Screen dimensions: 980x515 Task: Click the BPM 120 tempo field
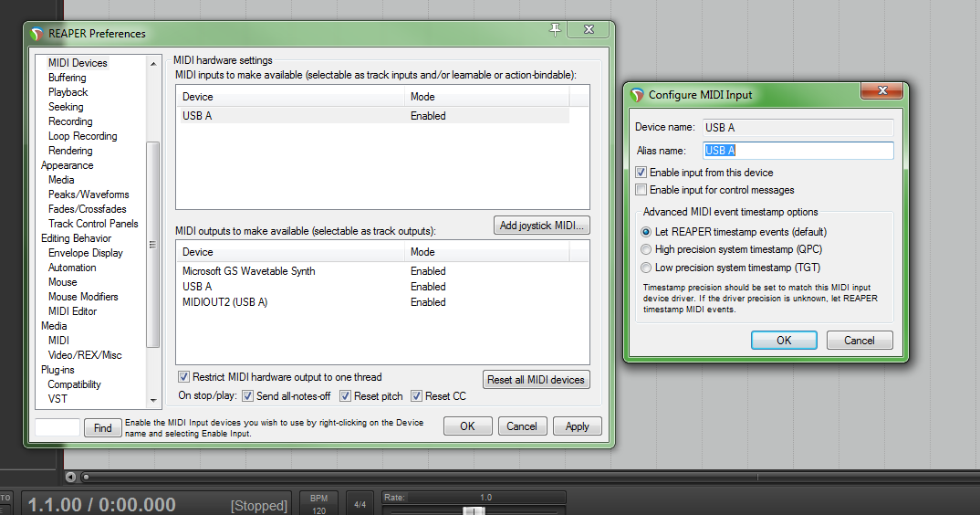[318, 504]
